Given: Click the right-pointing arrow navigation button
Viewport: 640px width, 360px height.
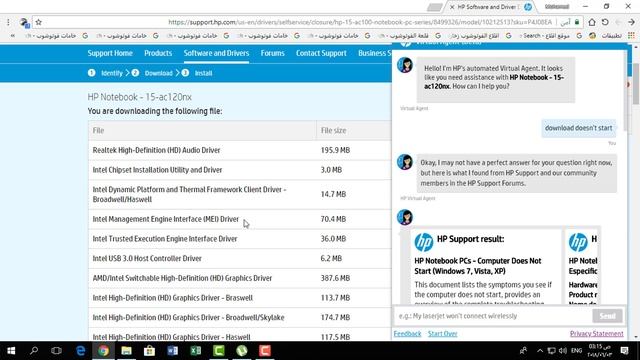Looking at the screenshot, I should coord(631,22).
